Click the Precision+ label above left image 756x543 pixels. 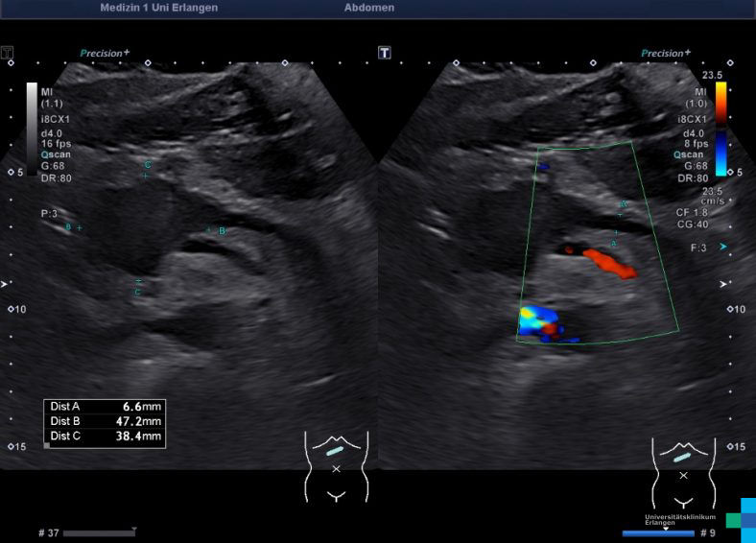[105, 54]
